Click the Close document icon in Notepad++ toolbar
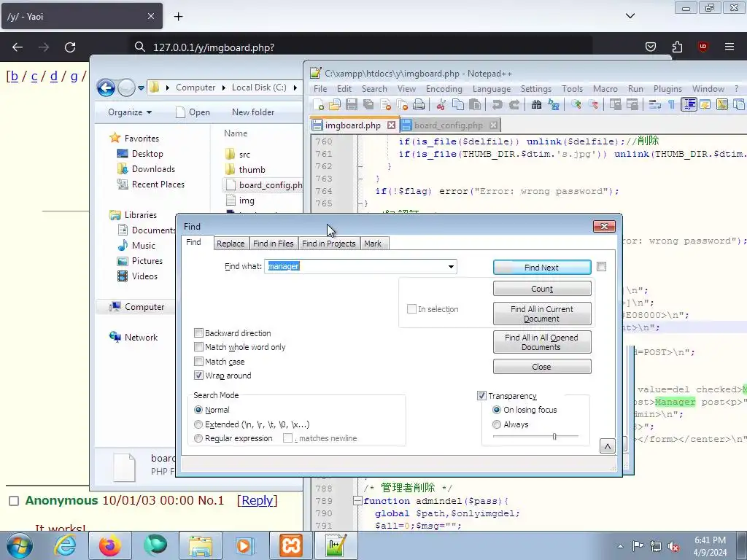747x560 pixels. 385,104
